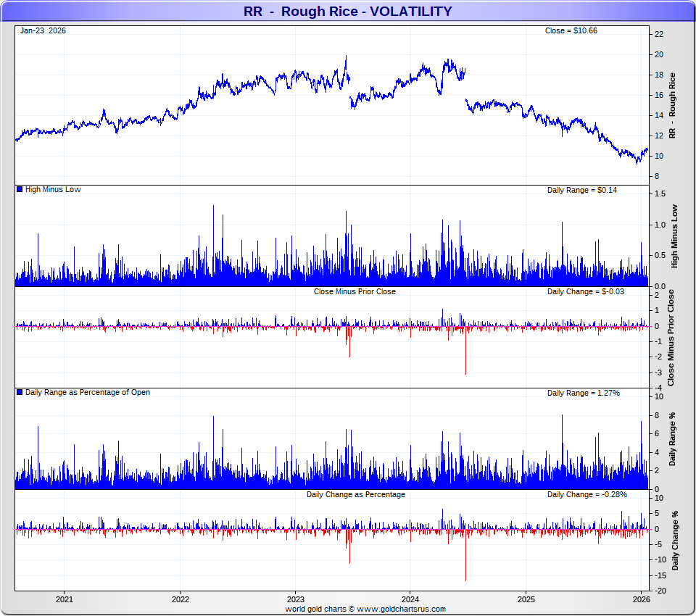This screenshot has height=616, width=696.
Task: Click the blue High Minus Low legend square
Action: (20, 190)
